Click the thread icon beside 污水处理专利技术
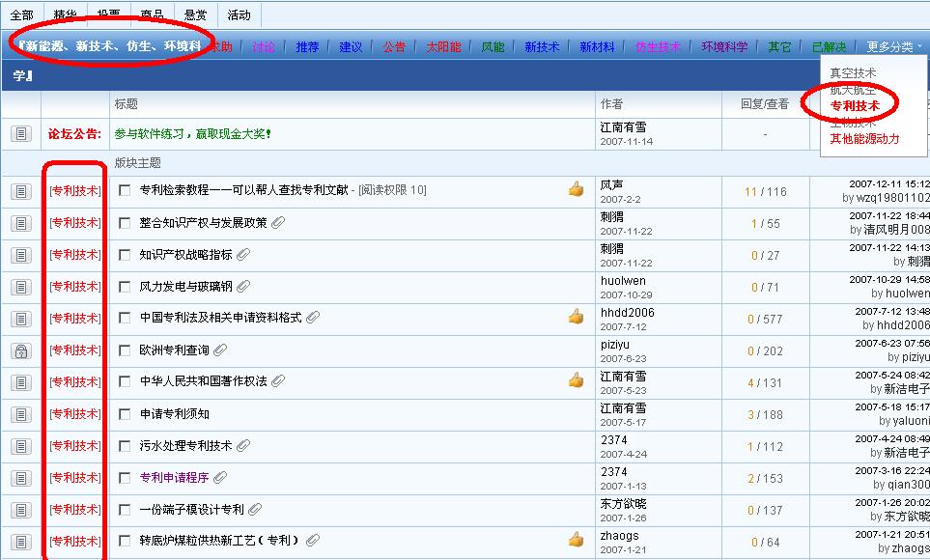The width and height of the screenshot is (930, 560). click(x=20, y=446)
